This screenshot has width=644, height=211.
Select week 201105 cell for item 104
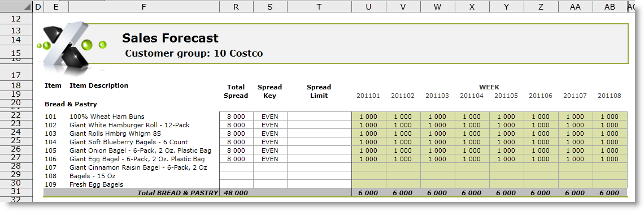(506, 141)
